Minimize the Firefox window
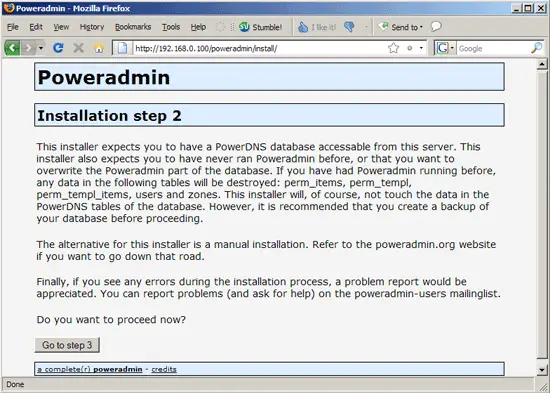Viewport: 550px width, 393px height. point(516,8)
